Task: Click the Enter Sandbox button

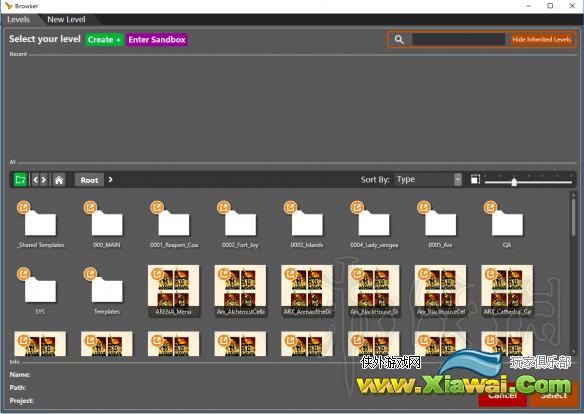Action: [x=157, y=39]
